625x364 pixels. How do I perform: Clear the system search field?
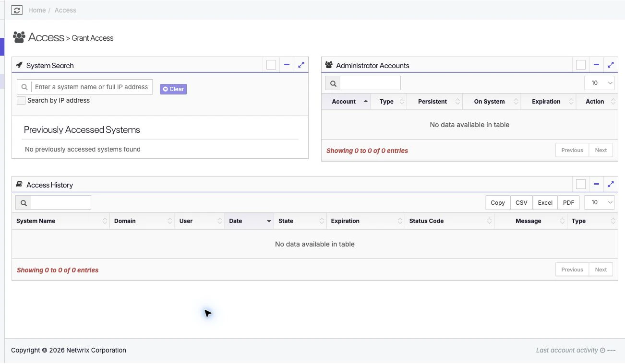pyautogui.click(x=173, y=89)
